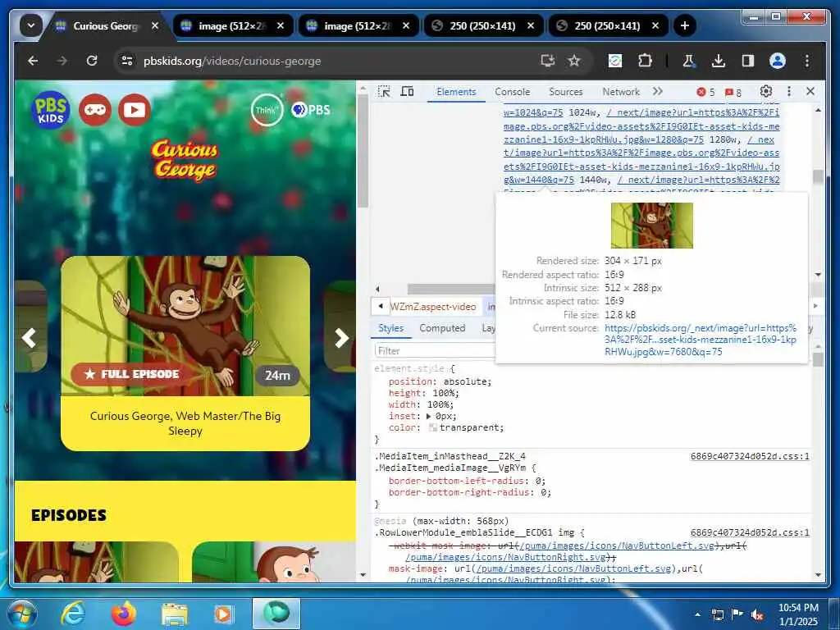Open the profile avatar menu

click(778, 61)
